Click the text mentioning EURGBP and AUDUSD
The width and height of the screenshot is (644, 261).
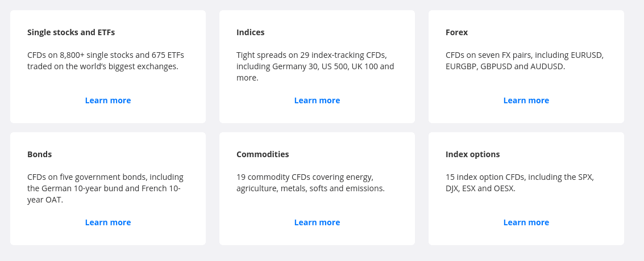[505, 66]
